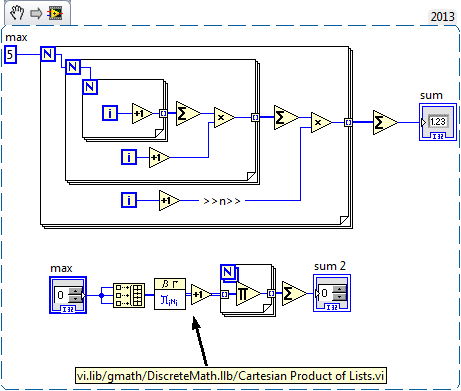The image size is (461, 391).
Task: Click the 2013 version label
Action: click(442, 17)
